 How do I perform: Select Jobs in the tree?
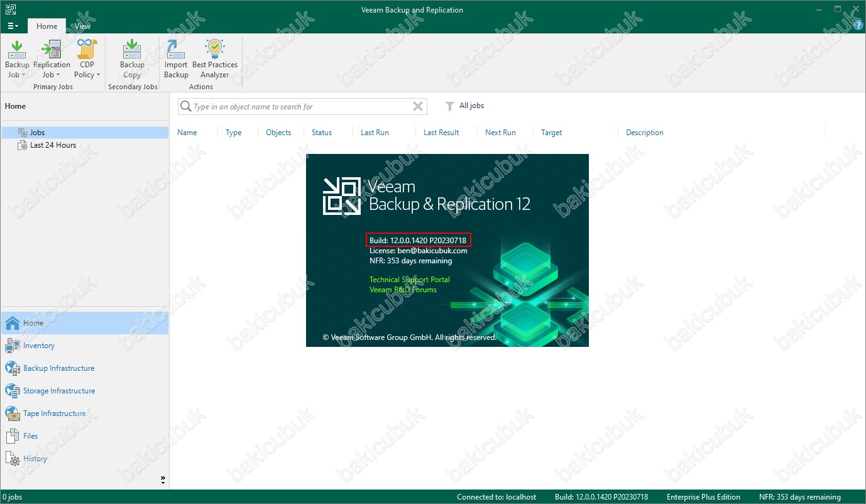tap(85, 133)
